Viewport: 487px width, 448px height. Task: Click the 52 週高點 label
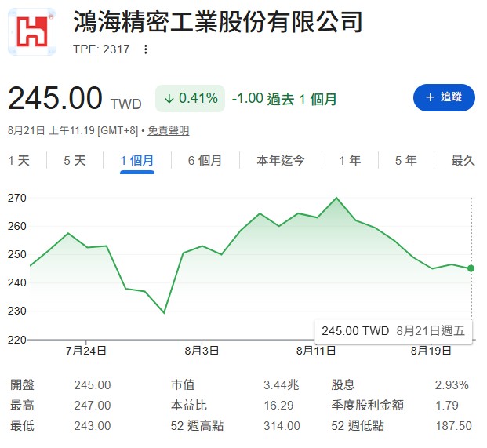coord(197,426)
